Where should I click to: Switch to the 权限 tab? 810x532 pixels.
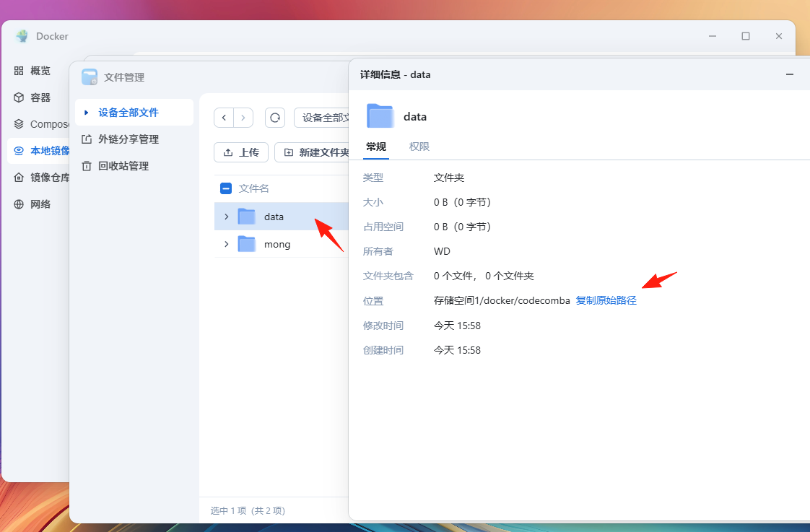[419, 147]
